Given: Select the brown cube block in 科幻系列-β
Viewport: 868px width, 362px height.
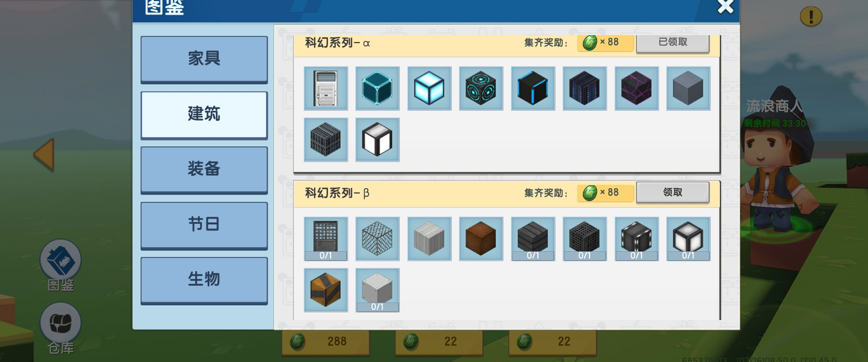Looking at the screenshot, I should point(481,239).
